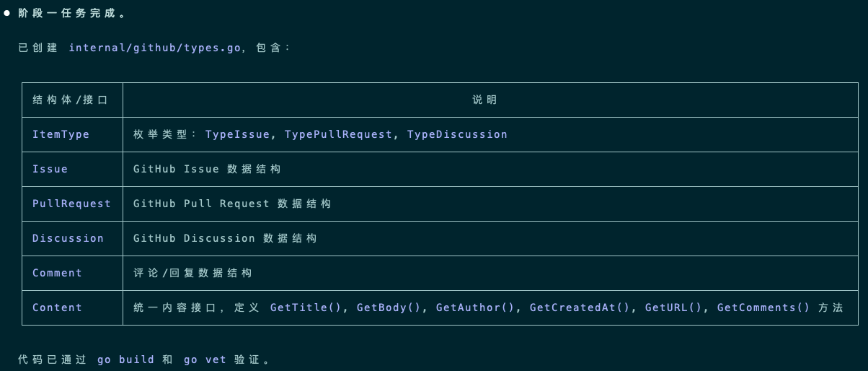Click the Issue struct name cell
The image size is (868, 371).
50,169
